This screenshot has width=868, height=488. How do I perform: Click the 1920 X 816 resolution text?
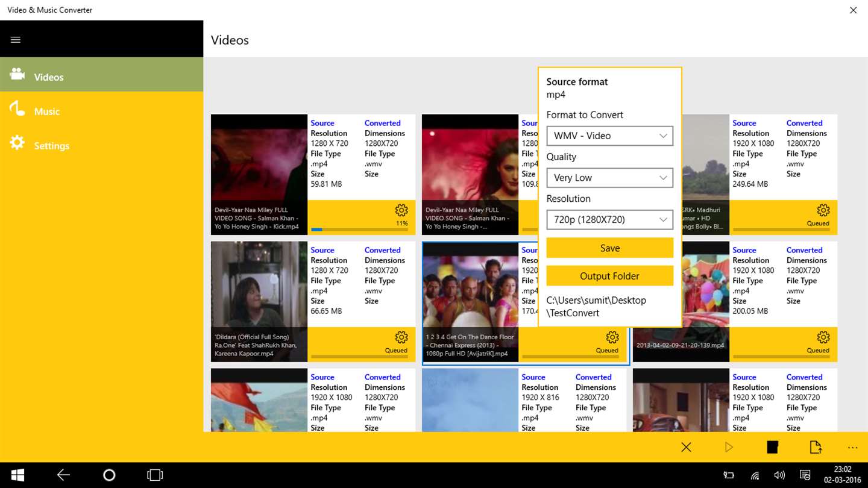coord(541,398)
